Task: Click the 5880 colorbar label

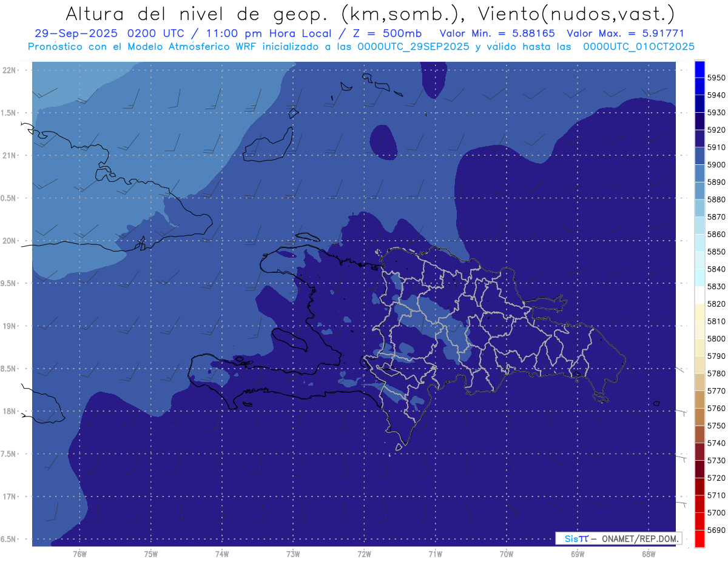Action: tap(716, 199)
